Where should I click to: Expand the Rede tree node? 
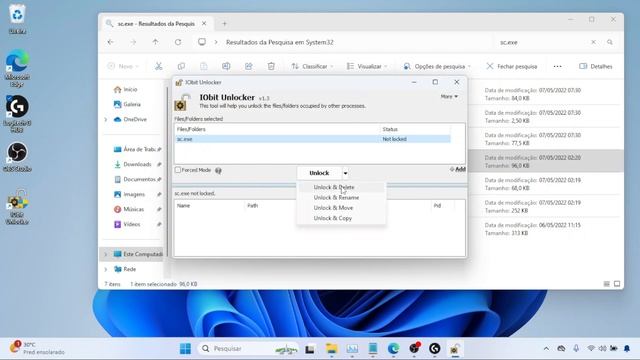(x=106, y=269)
